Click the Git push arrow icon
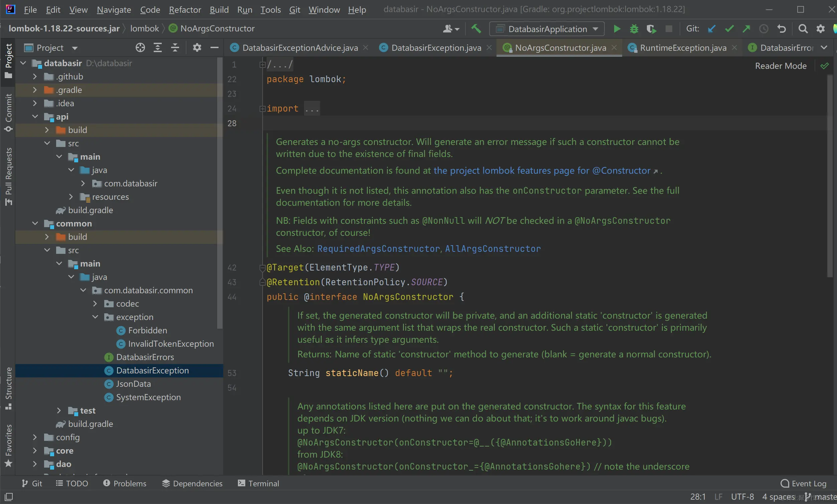837x504 pixels. [746, 29]
